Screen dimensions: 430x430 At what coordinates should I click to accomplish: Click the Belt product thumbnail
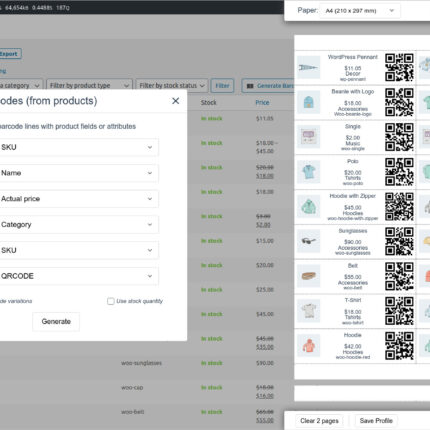coord(308,276)
